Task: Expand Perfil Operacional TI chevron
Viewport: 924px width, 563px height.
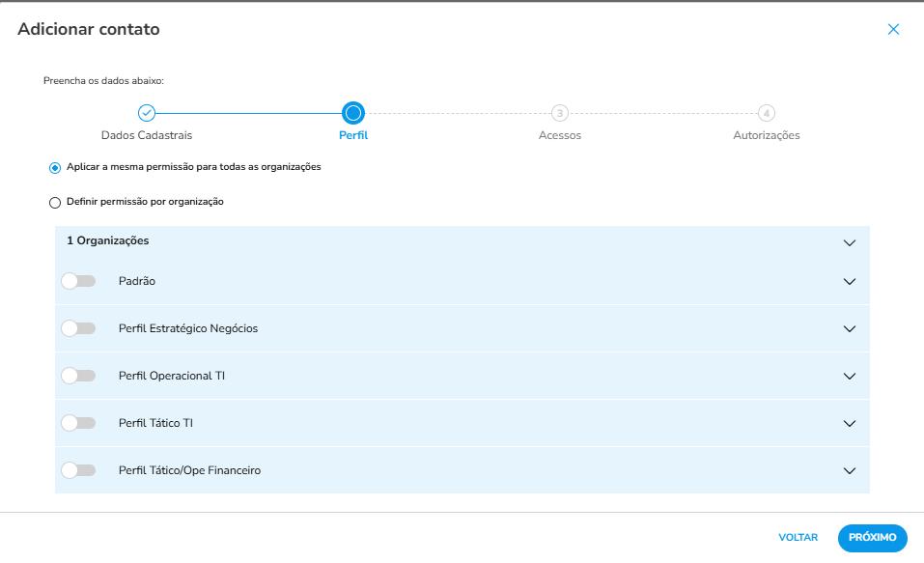Action: [x=849, y=376]
